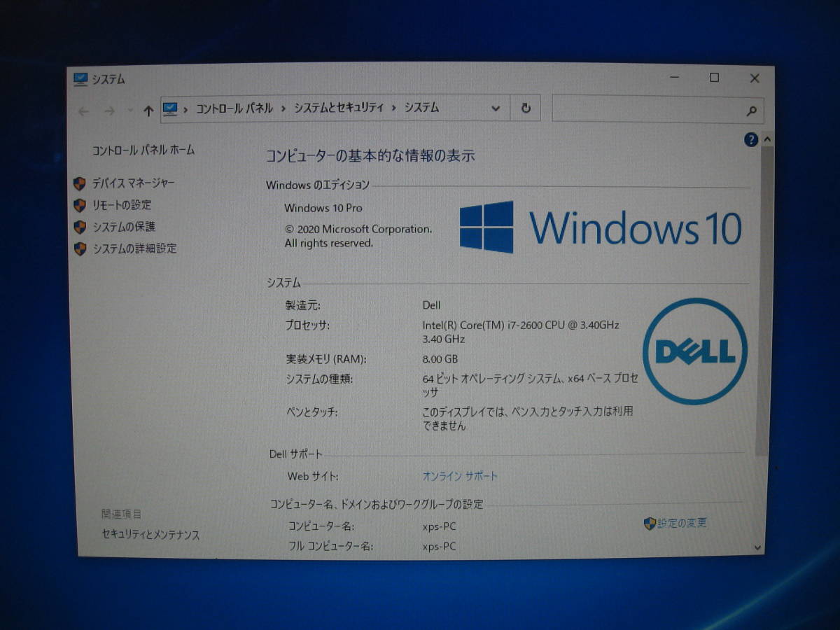Click shield icon beside 設定の変更
840x630 pixels.
click(650, 524)
